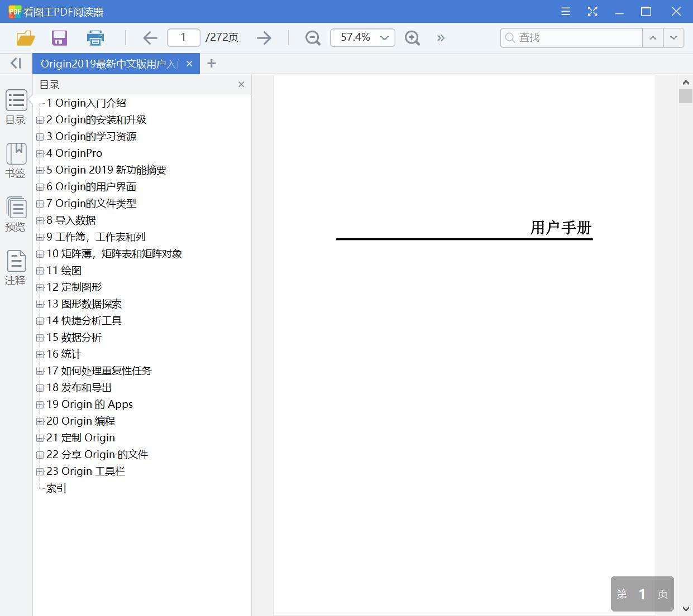Zoom in with plus magnifier

pyautogui.click(x=412, y=38)
